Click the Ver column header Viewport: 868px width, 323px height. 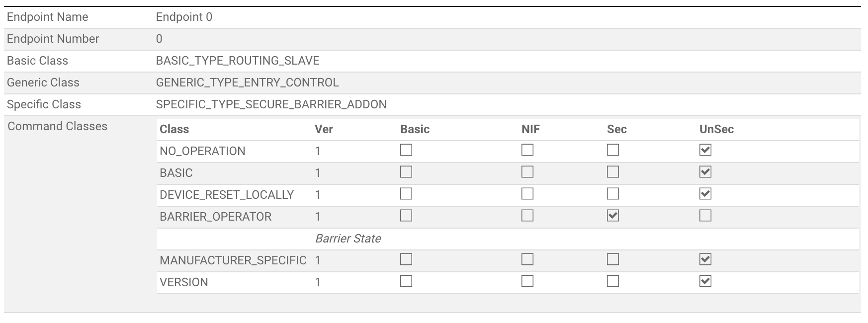point(324,129)
